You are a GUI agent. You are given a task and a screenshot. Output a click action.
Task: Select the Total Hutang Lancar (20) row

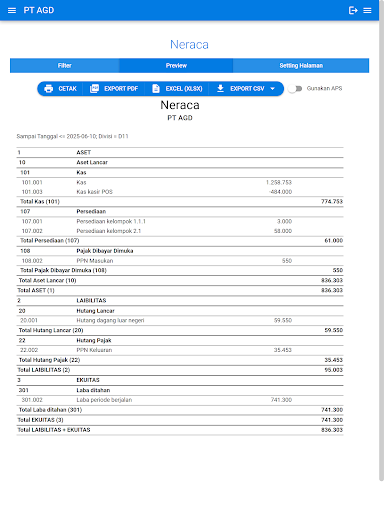pyautogui.click(x=180, y=330)
